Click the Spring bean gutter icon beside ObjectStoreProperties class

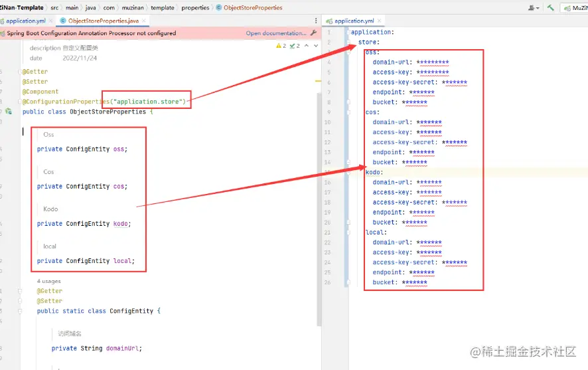coord(9,112)
